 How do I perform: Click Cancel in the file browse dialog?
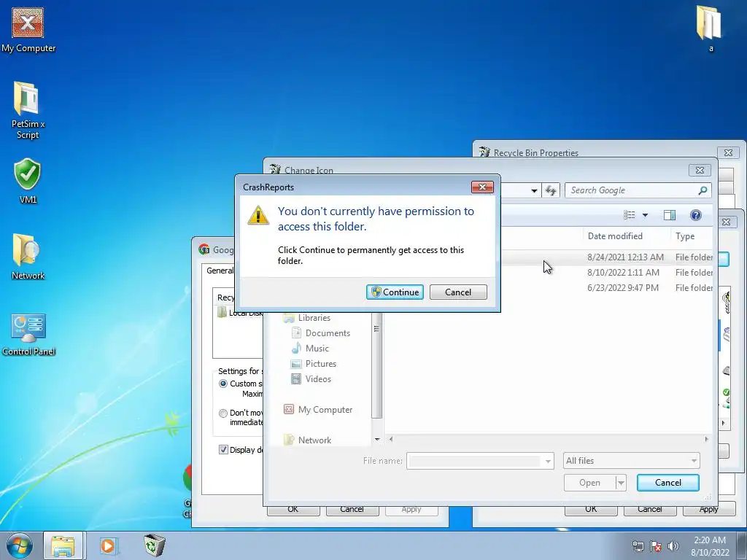(668, 483)
